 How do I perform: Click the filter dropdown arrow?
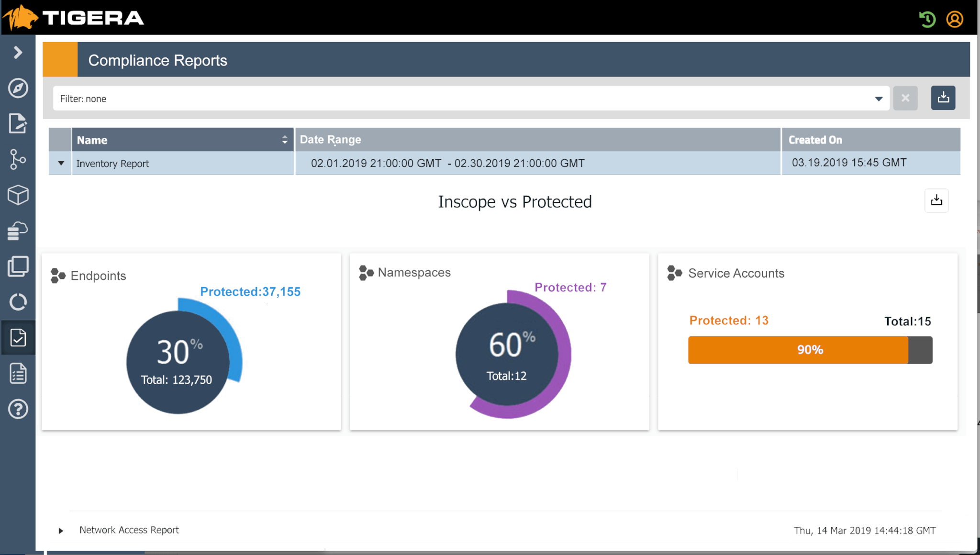(x=879, y=99)
